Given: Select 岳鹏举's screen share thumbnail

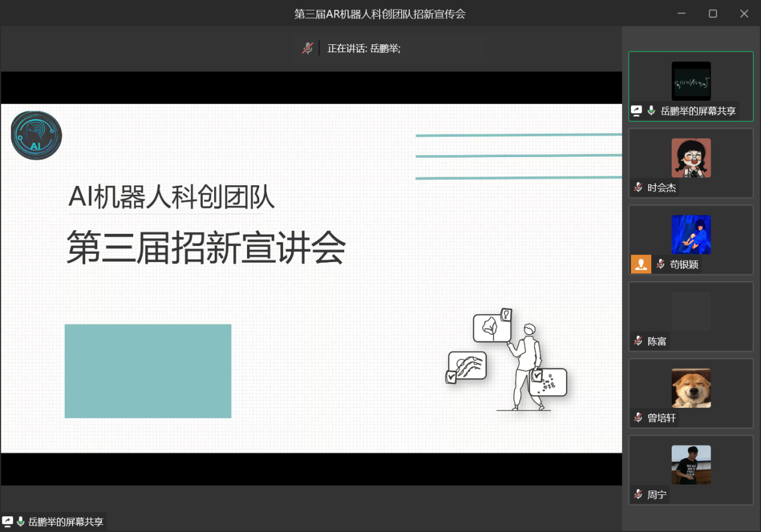Looking at the screenshot, I should (x=691, y=81).
